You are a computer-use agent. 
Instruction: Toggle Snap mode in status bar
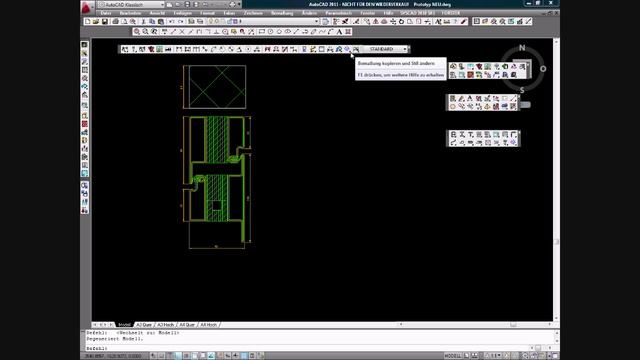tap(161, 356)
